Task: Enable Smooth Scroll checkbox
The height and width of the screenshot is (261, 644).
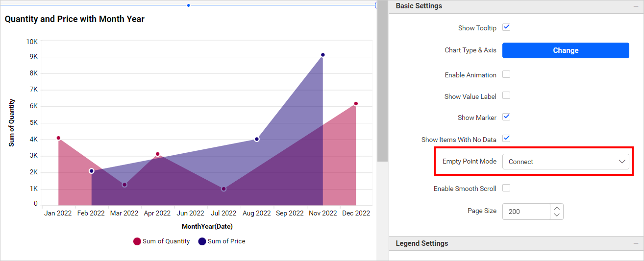Action: pyautogui.click(x=507, y=188)
